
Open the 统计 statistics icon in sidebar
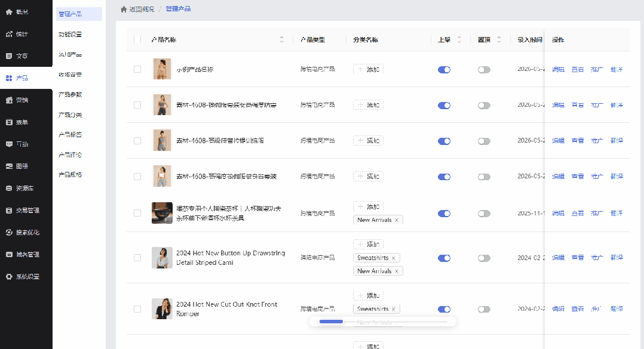pyautogui.click(x=9, y=34)
